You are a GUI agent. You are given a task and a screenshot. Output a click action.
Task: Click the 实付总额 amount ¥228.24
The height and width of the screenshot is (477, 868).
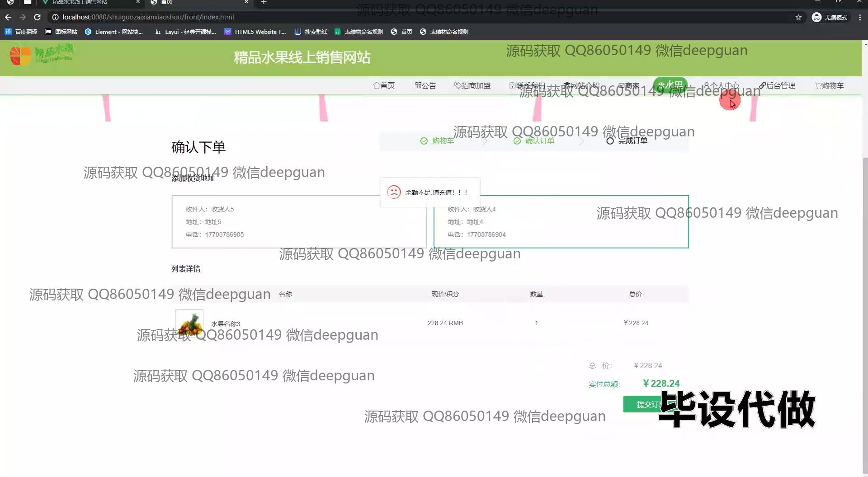click(661, 383)
